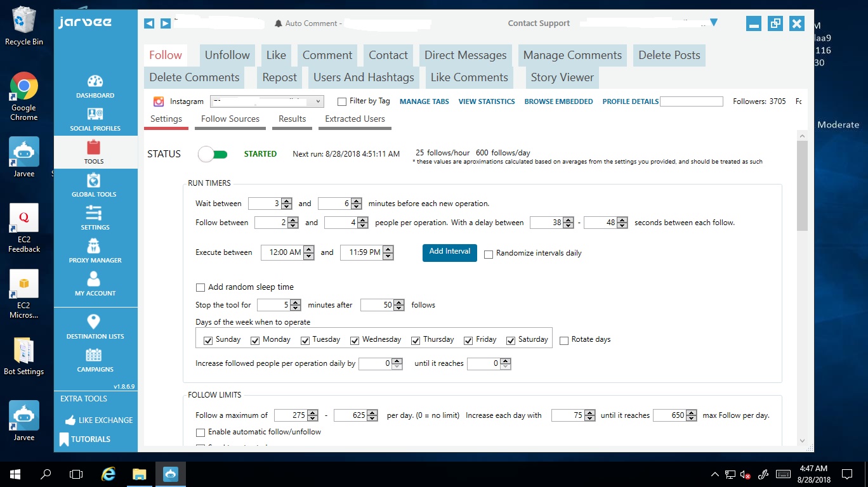Click the forward arrow navigation button
Image resolution: width=868 pixels, height=487 pixels.
(166, 23)
